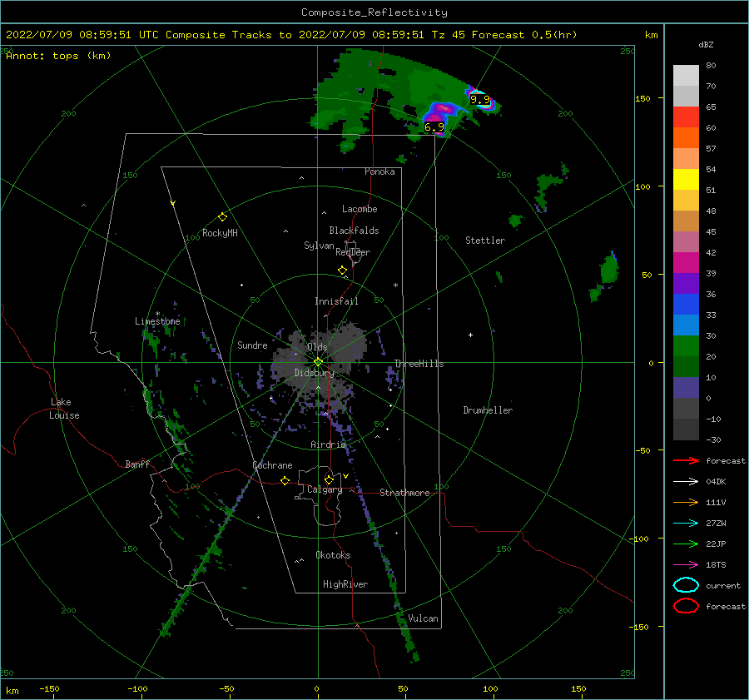
Task: Click the Didsbury city label
Action: 314,373
